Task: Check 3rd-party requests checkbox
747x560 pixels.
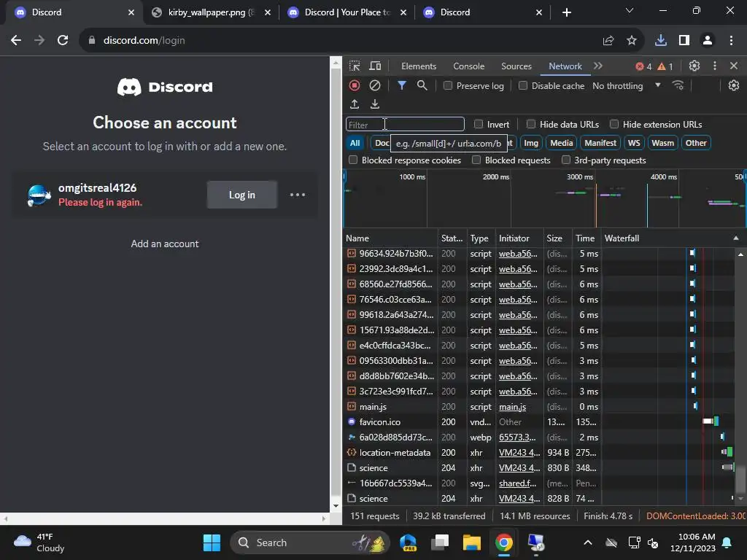Action: point(566,160)
